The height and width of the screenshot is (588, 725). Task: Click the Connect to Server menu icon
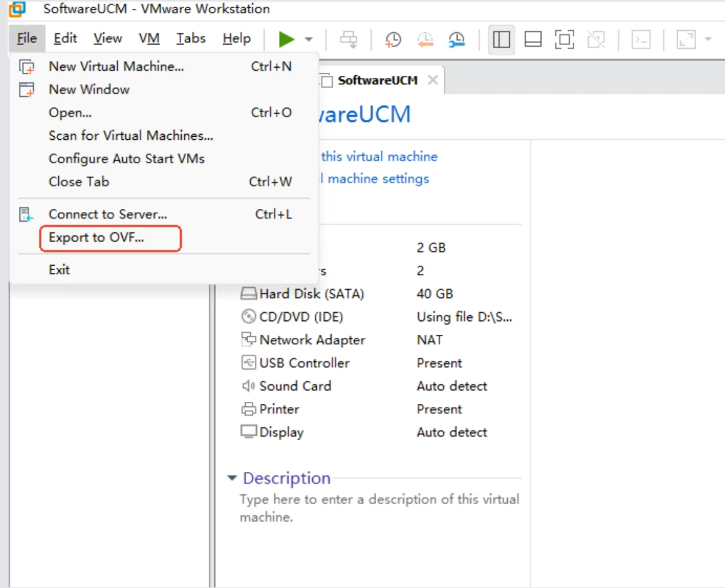point(26,215)
